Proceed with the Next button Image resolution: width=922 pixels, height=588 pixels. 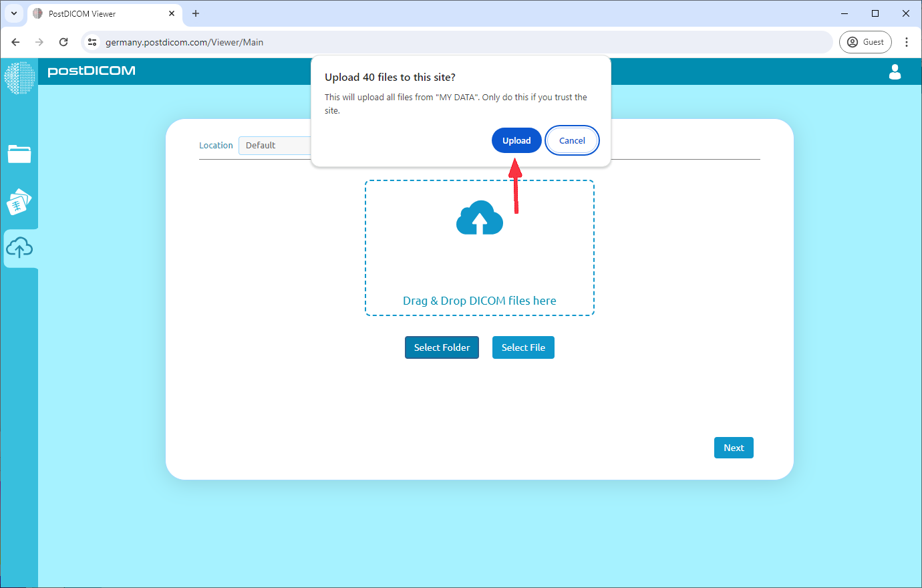tap(733, 448)
